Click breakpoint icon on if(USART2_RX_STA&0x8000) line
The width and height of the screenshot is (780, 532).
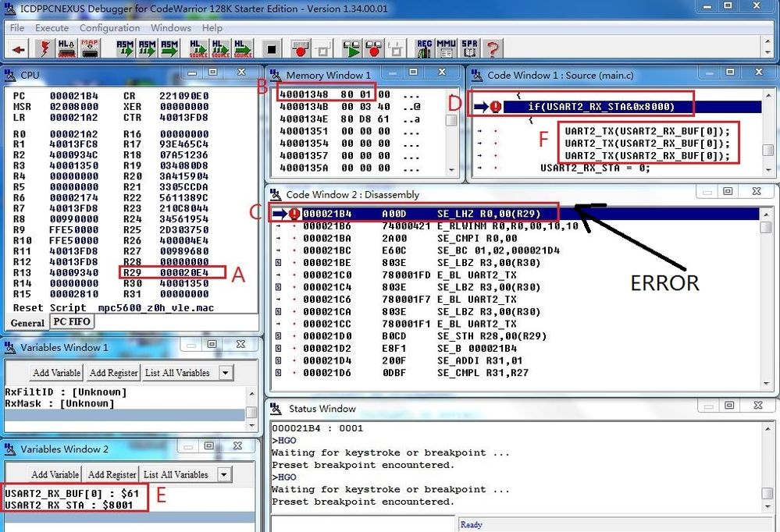[x=496, y=106]
